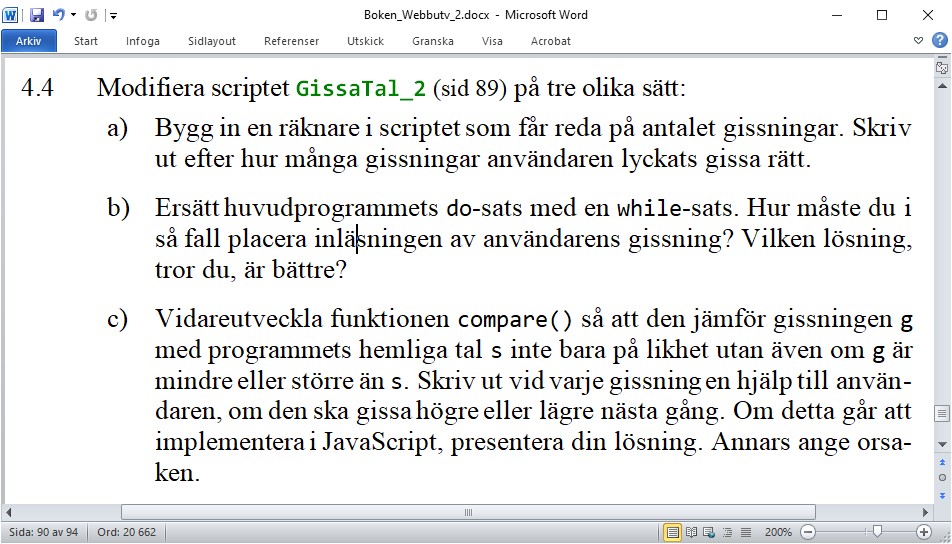952x544 pixels.
Task: Switch to Full Screen Reading view icon
Action: click(x=690, y=532)
